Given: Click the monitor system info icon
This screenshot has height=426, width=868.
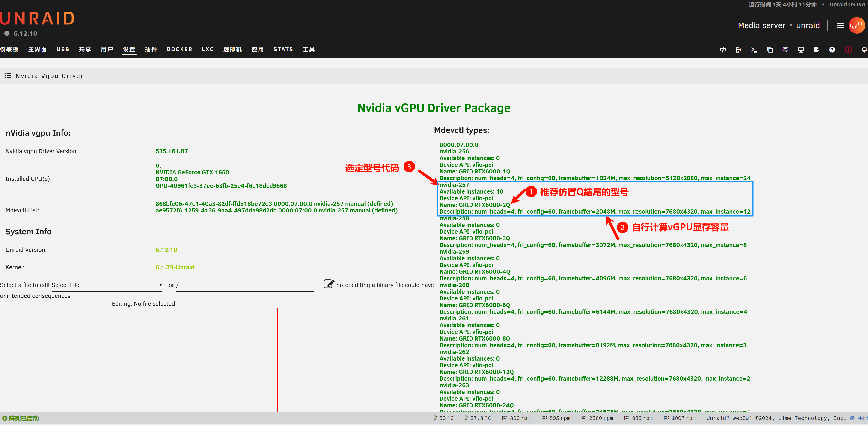Looking at the screenshot, I should 801,50.
